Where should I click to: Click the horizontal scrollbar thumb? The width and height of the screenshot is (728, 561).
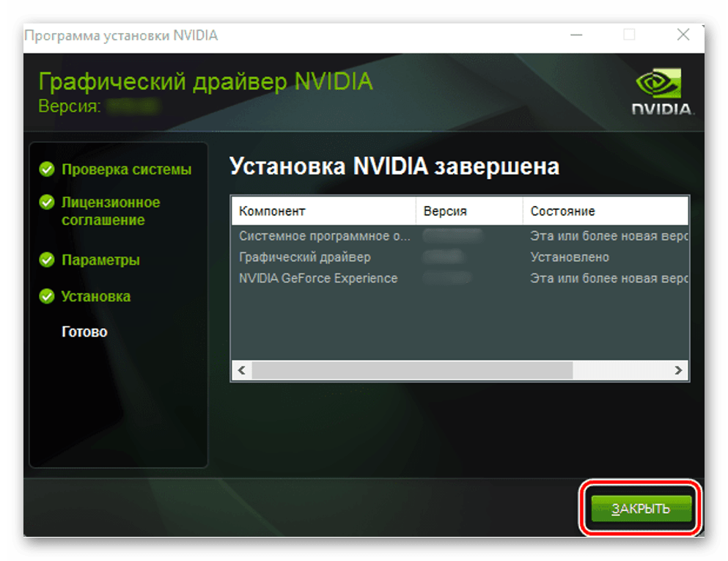coord(412,370)
